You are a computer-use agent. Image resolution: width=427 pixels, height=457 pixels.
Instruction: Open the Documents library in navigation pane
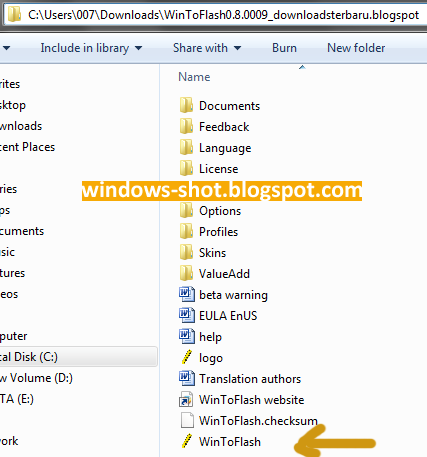click(x=22, y=231)
